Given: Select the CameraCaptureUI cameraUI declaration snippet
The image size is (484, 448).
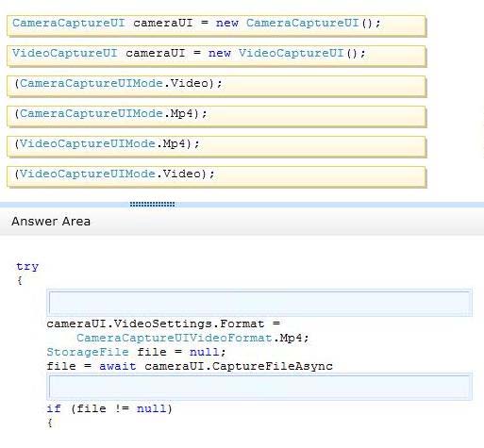Looking at the screenshot, I should [x=216, y=25].
